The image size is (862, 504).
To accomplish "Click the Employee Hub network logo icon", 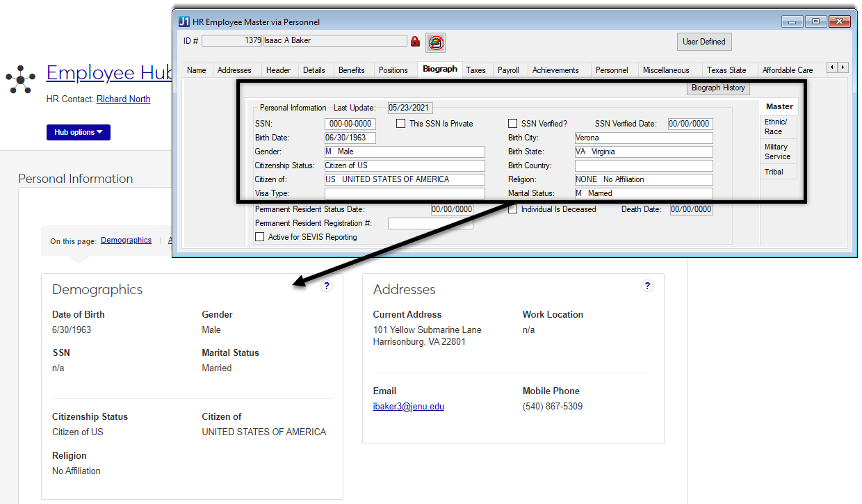I will 21,80.
